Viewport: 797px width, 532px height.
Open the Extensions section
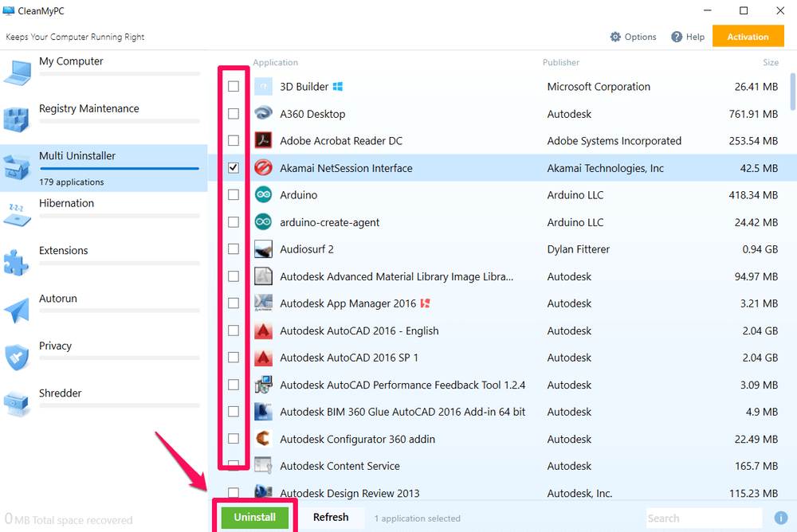(x=104, y=263)
